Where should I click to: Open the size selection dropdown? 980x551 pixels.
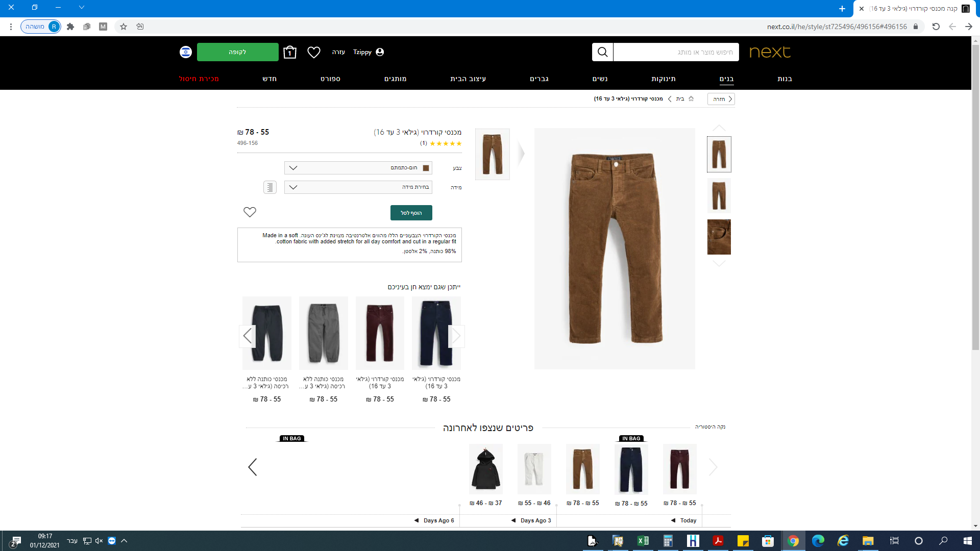358,187
